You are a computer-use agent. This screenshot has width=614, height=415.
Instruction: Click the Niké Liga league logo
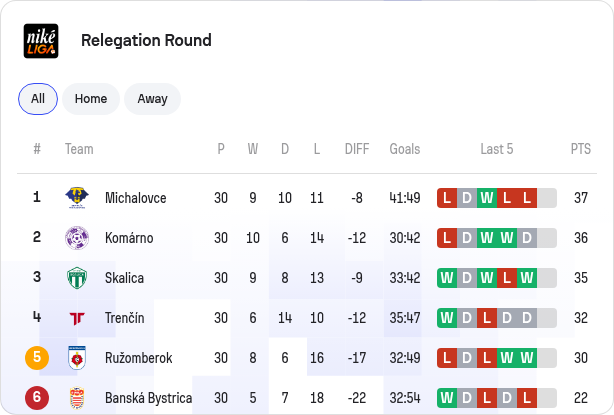[x=41, y=41]
